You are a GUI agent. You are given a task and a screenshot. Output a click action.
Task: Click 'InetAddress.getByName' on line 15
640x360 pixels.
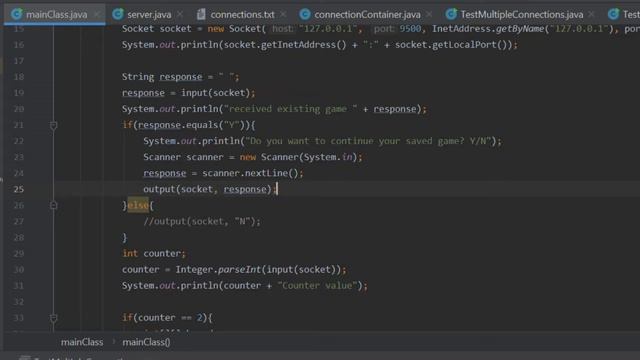coord(489,29)
